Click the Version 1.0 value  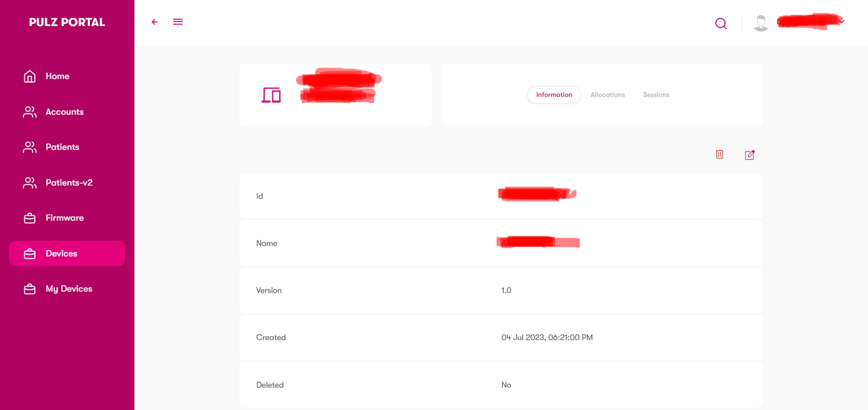506,291
